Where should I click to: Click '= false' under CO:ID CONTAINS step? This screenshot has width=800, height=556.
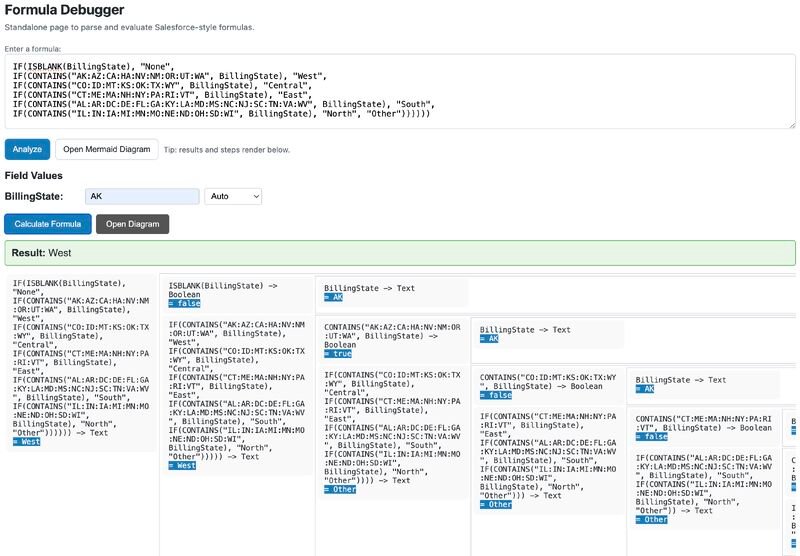point(495,395)
